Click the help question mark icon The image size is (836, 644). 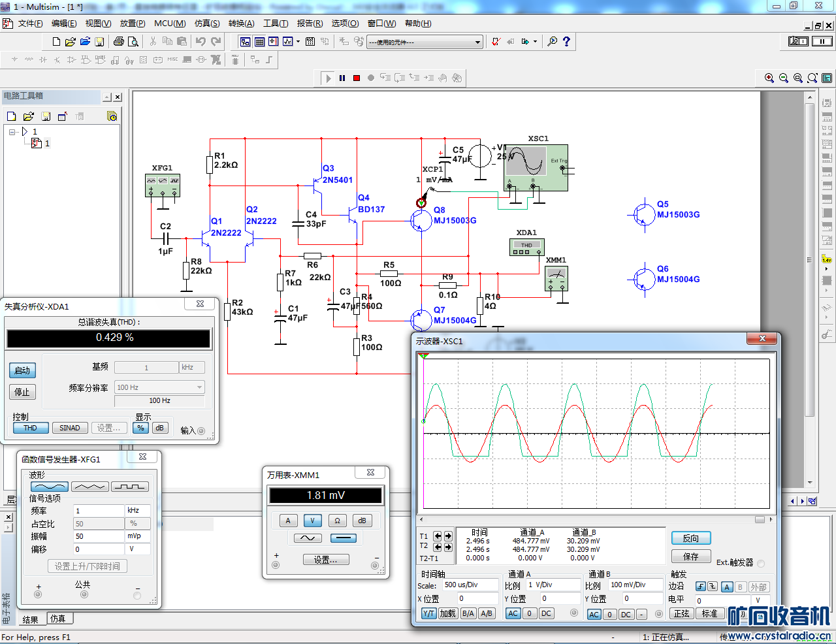pos(566,41)
